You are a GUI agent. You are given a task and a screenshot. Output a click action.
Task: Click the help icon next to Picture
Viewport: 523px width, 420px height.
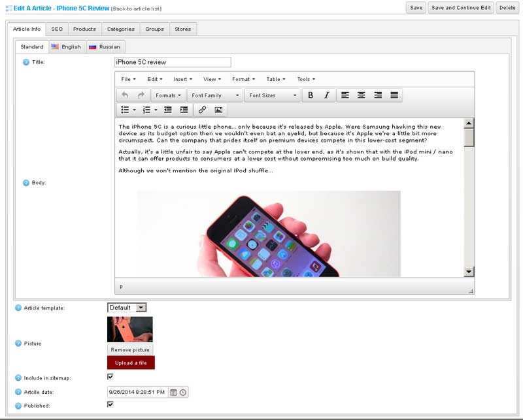tap(18, 344)
